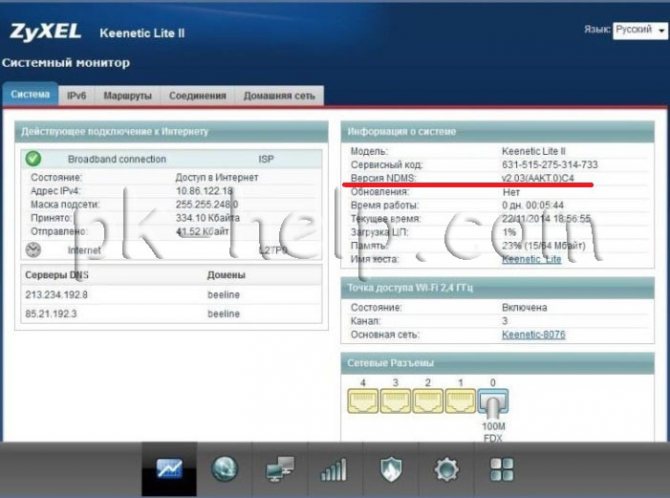Open the Keenetic-8076 network link
The width and height of the screenshot is (670, 498).
click(533, 334)
